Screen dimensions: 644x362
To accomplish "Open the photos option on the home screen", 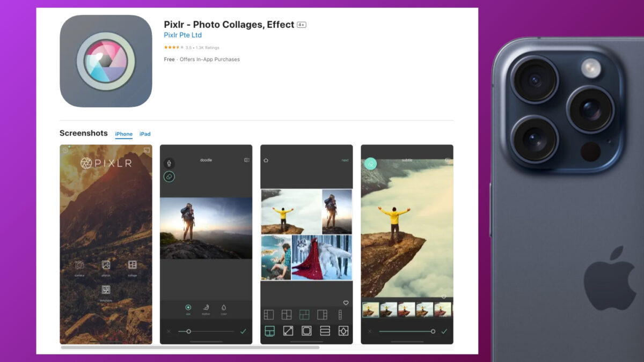I will click(x=106, y=264).
